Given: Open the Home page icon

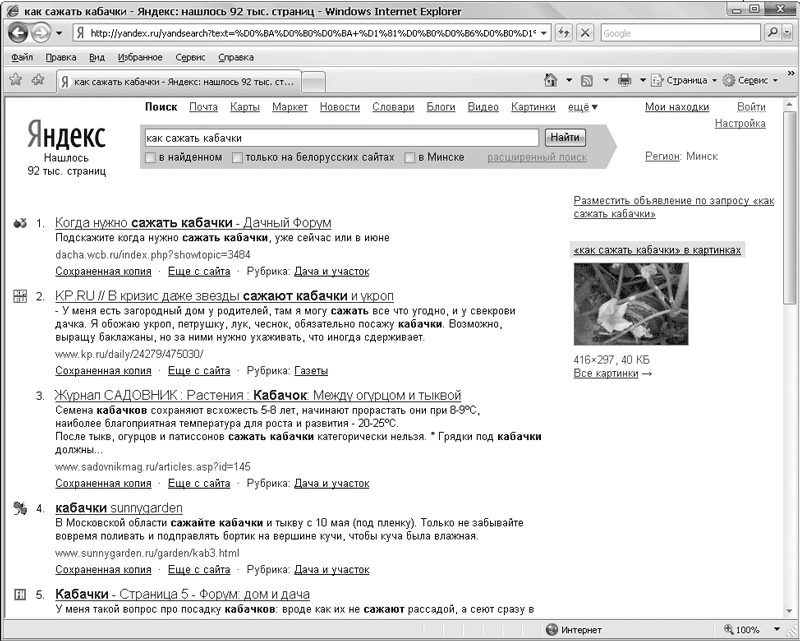Looking at the screenshot, I should click(550, 80).
